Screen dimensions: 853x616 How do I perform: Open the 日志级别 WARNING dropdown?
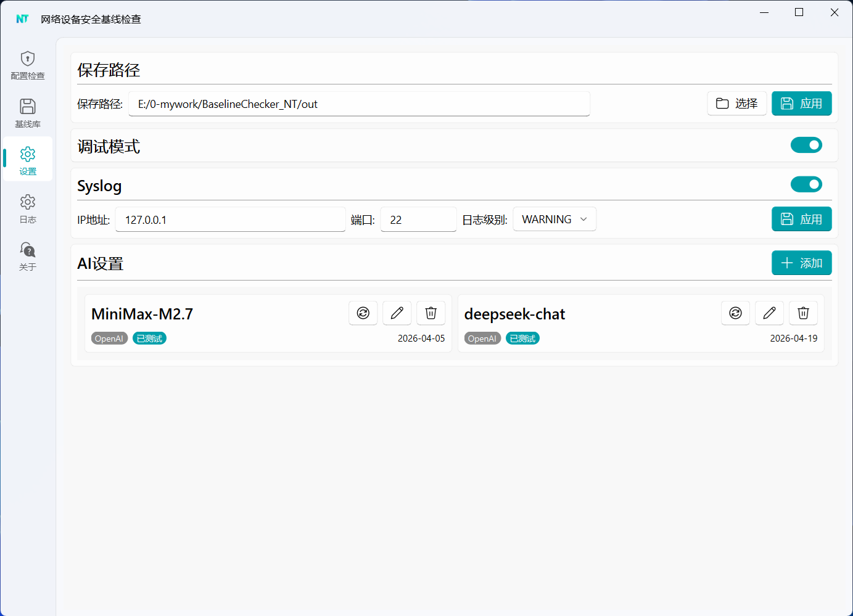(554, 219)
